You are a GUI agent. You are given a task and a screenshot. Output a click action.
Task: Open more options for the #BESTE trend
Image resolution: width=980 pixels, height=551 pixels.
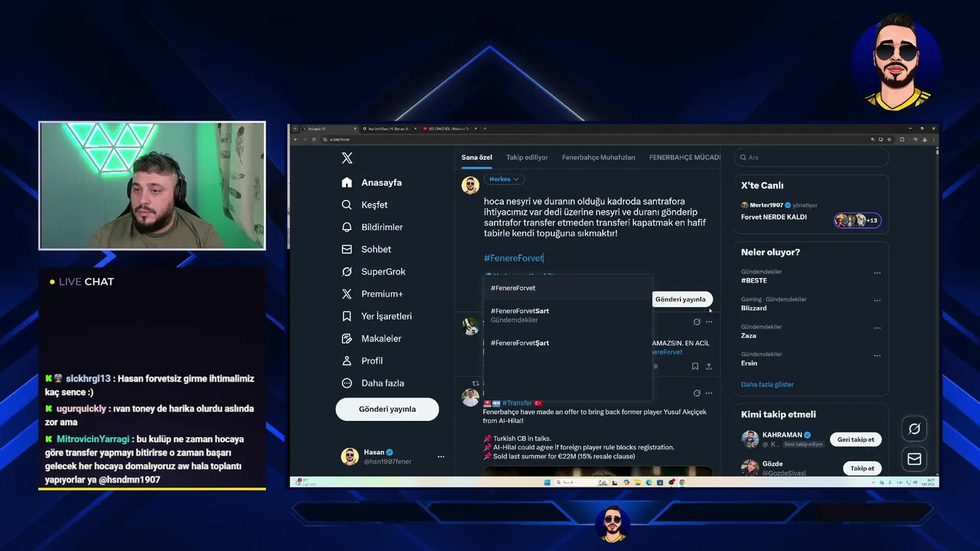pos(877,272)
